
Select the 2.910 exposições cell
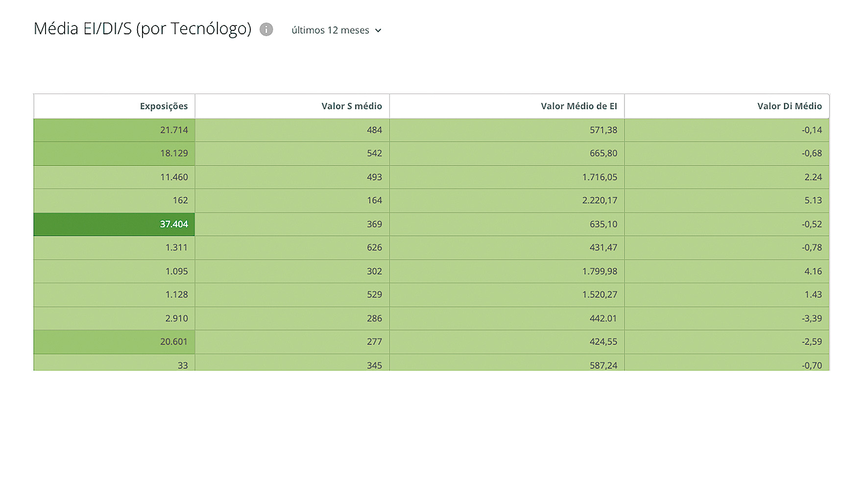pos(114,318)
